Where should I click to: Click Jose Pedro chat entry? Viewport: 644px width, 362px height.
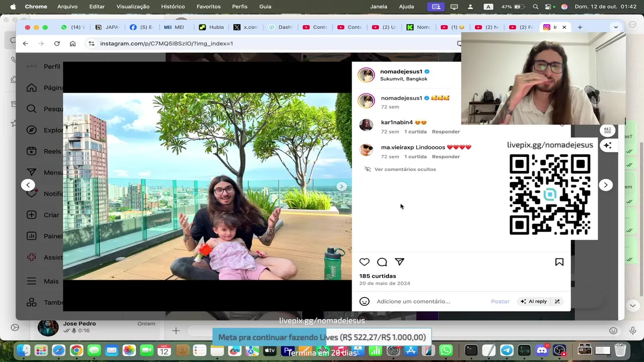[97, 327]
